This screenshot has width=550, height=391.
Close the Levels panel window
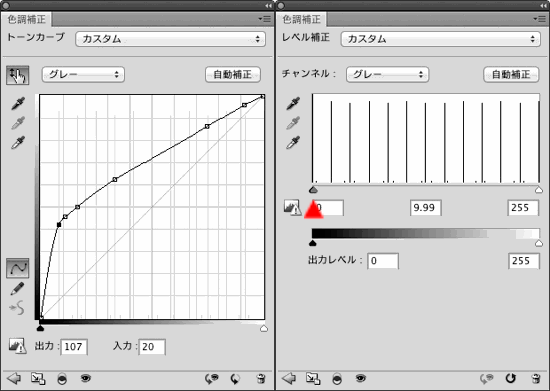280,6
